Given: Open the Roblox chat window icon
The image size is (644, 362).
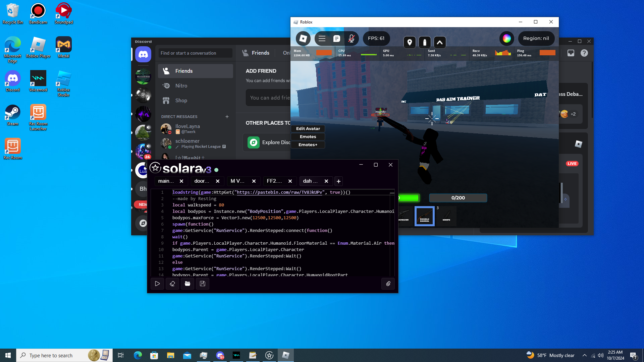Looking at the screenshot, I should point(336,39).
